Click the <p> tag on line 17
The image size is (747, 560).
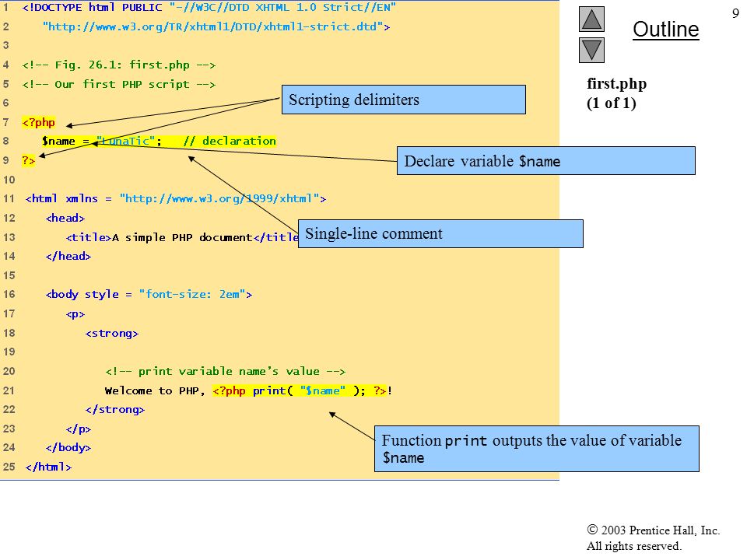point(75,313)
